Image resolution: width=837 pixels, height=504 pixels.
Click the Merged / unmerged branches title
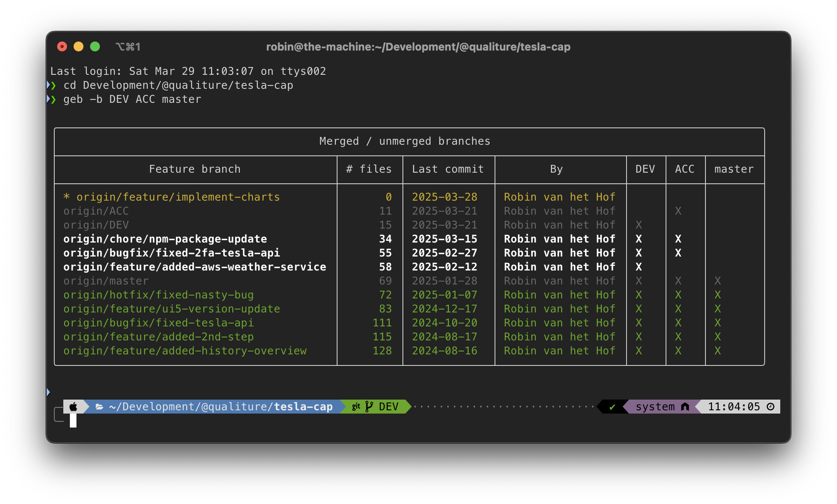(x=405, y=141)
